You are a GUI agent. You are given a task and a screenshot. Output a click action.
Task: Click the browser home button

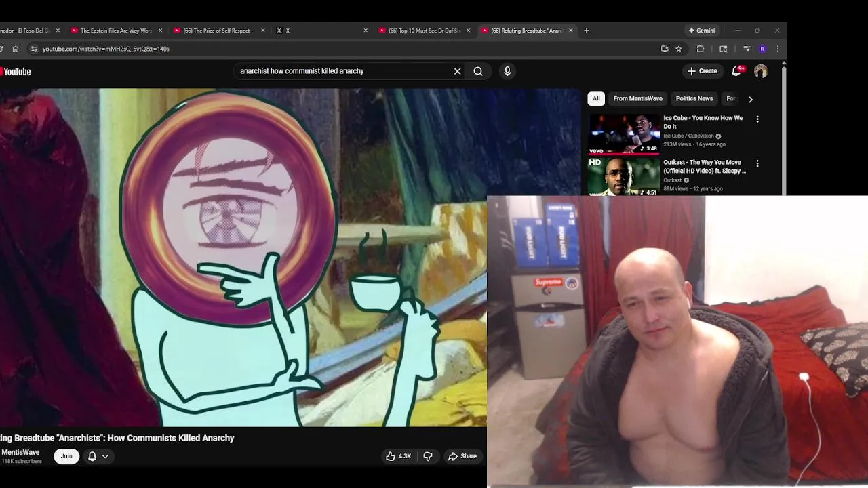(16, 49)
